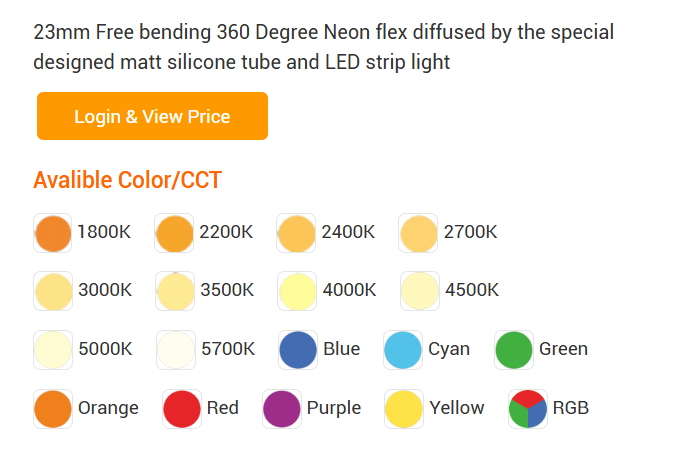Choose the Red color swatch
680x466 pixels.
click(182, 408)
